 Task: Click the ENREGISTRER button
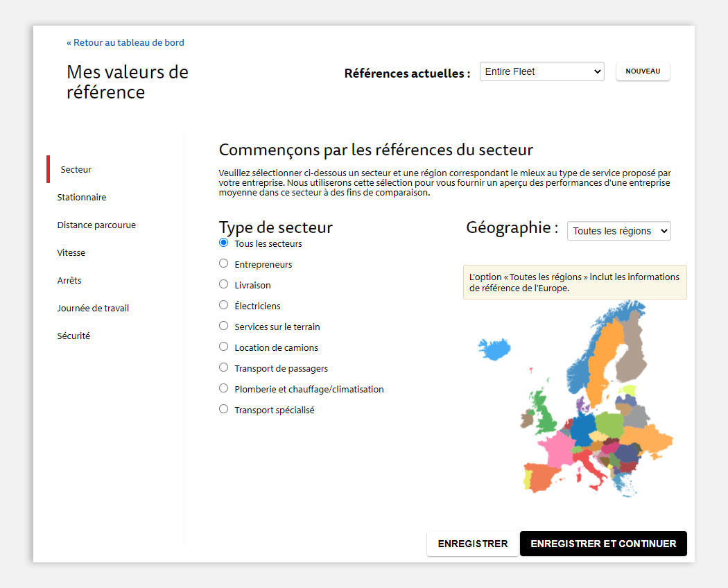tap(473, 544)
